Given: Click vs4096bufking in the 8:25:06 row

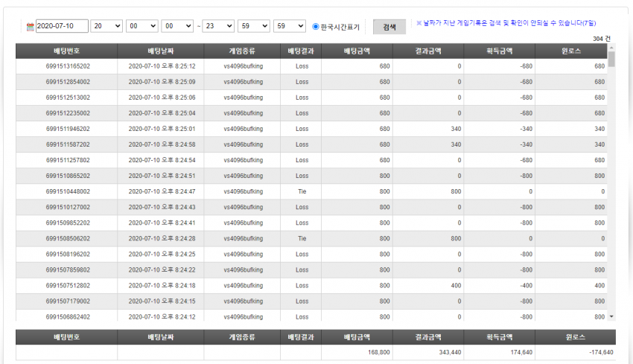Looking at the screenshot, I should (x=243, y=98).
